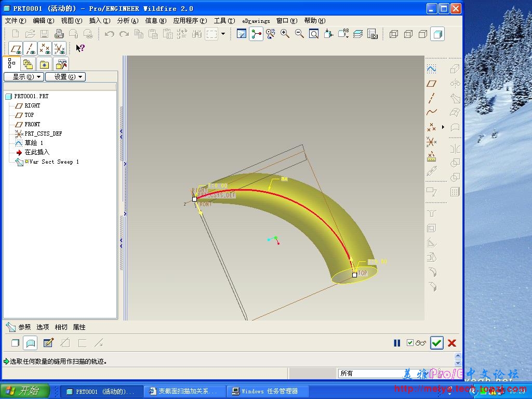
Task: Create a datum axis from the right toolbar
Action: (x=432, y=98)
